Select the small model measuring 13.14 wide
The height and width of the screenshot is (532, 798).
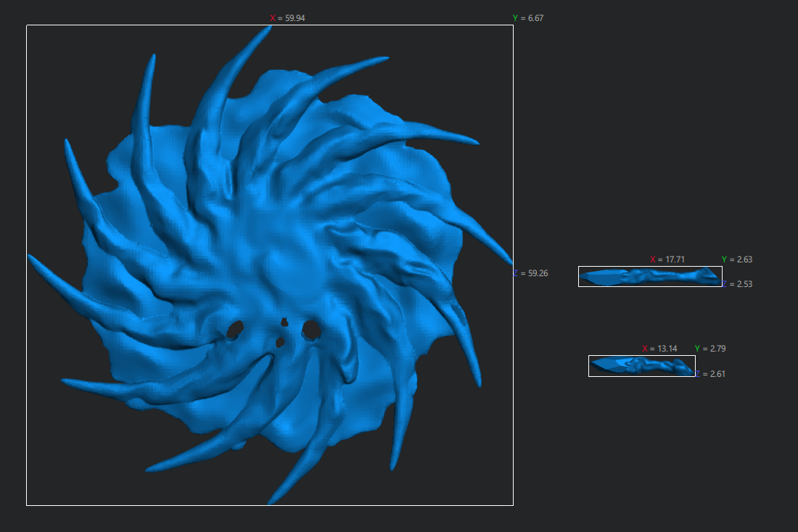641,366
